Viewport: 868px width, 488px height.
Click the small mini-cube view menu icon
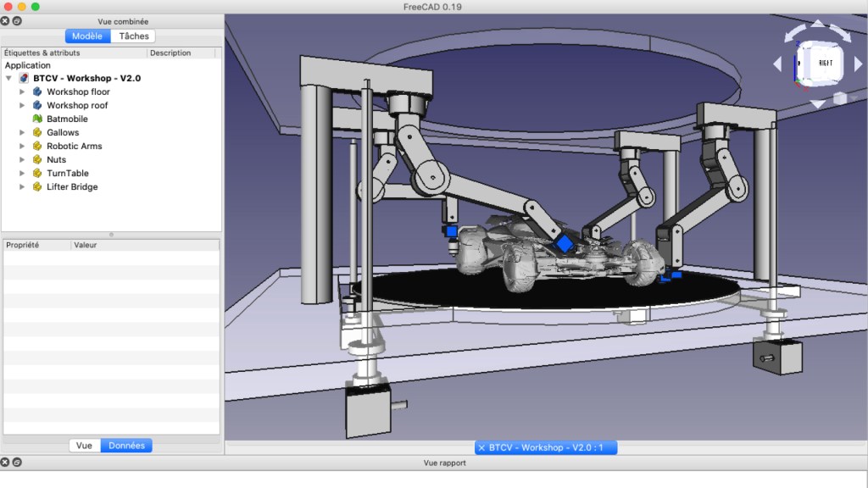(839, 98)
